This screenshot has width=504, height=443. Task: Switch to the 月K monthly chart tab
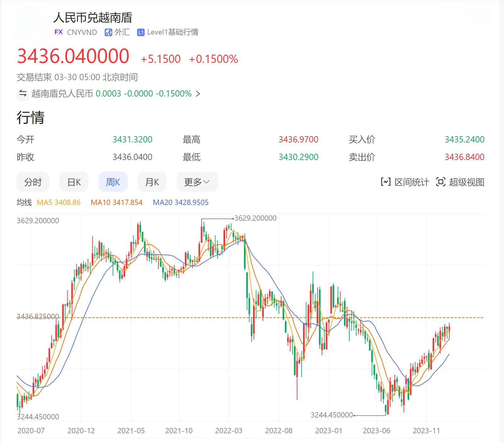(x=152, y=182)
